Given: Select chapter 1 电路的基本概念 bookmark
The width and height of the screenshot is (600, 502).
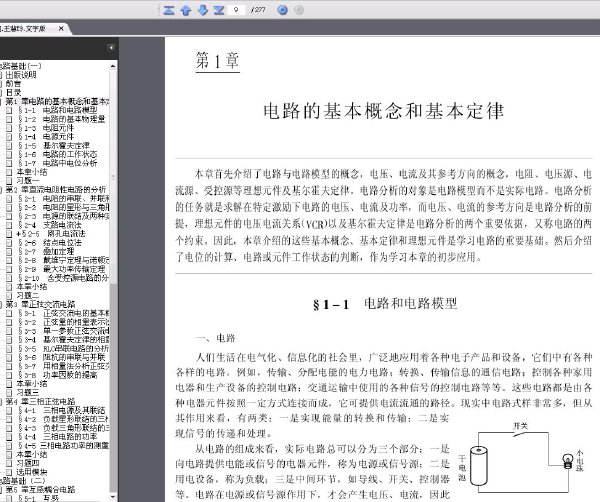Looking at the screenshot, I should coord(57,101).
